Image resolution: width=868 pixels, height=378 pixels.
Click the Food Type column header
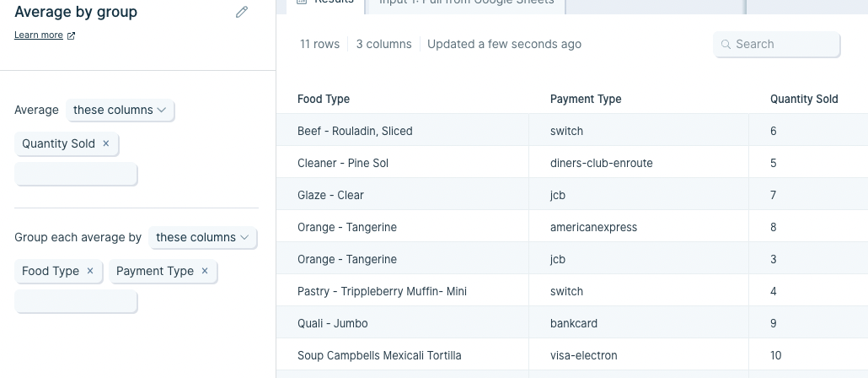[x=324, y=100]
